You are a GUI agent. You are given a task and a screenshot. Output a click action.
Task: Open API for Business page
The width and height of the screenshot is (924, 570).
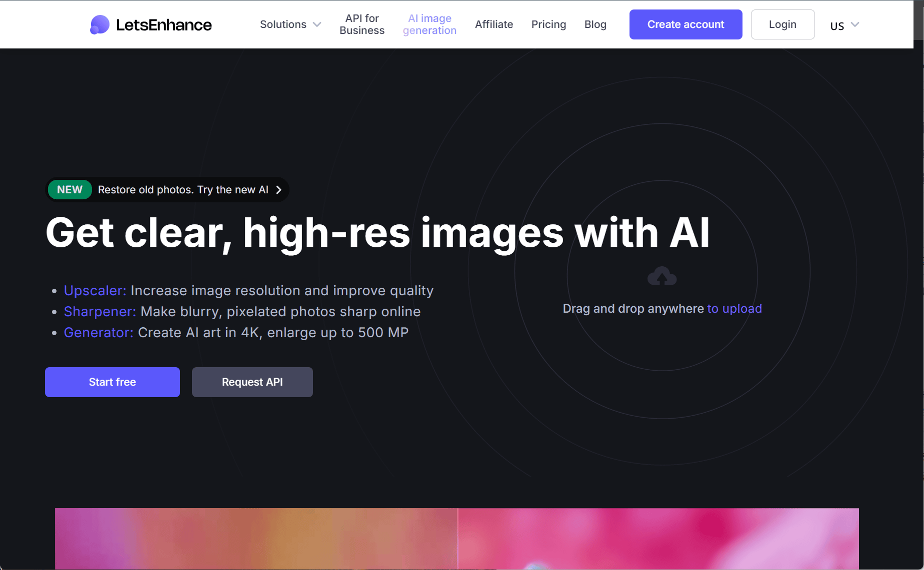click(362, 24)
